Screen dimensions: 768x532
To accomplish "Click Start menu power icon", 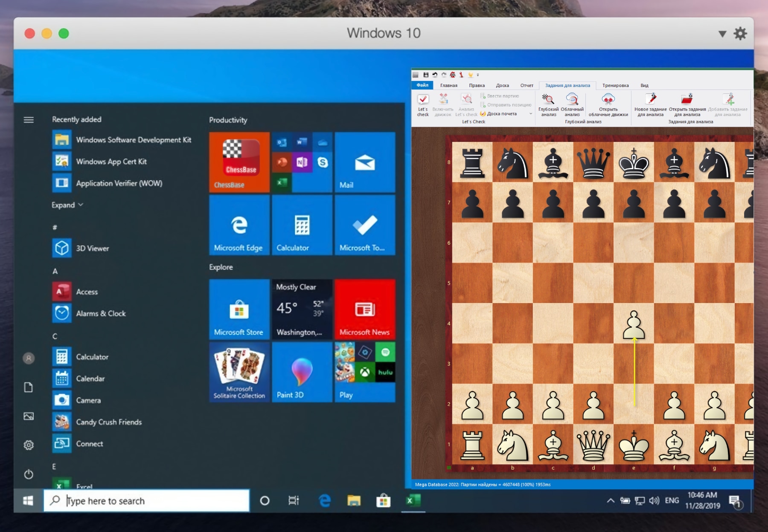I will pos(29,474).
